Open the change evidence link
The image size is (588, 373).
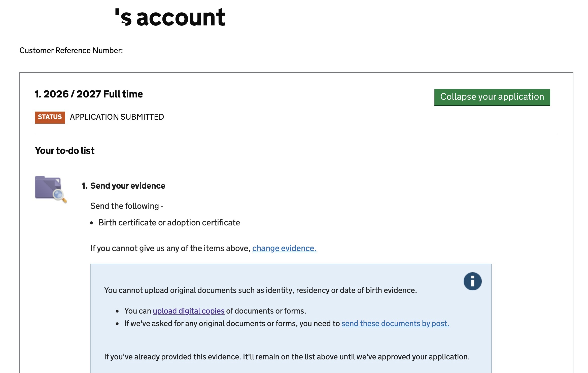click(x=284, y=248)
